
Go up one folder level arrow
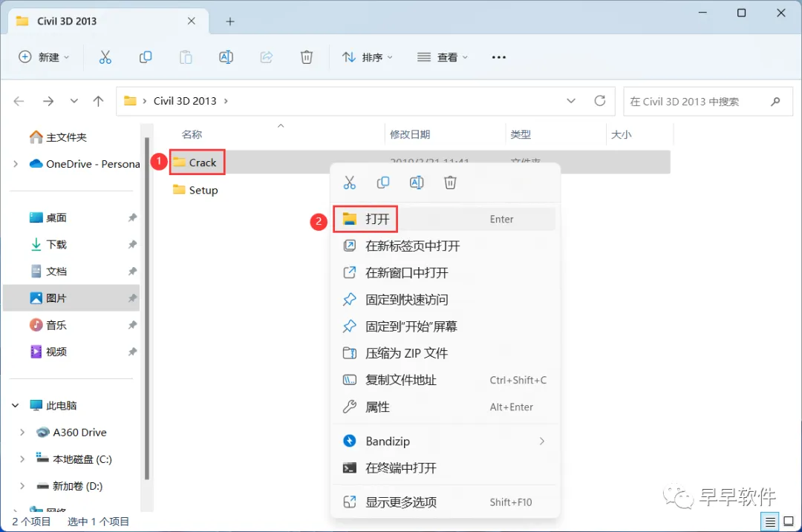tap(98, 101)
